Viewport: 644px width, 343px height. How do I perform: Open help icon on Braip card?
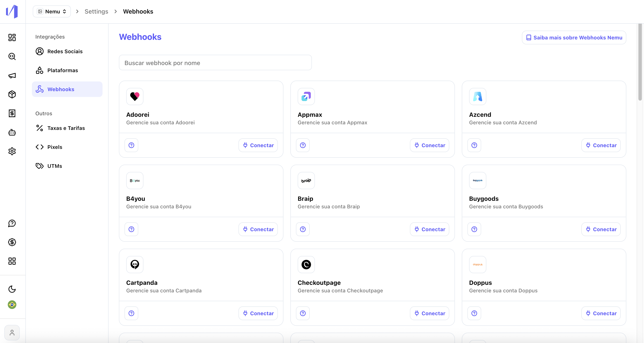point(303,229)
